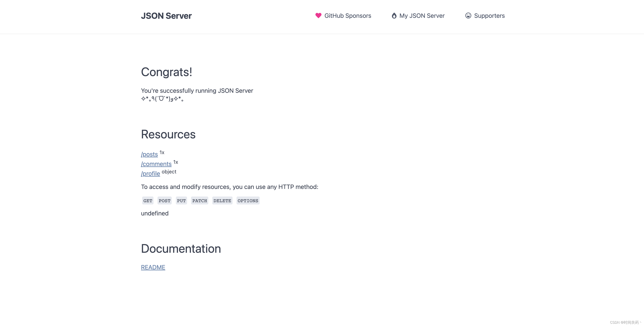Image resolution: width=644 pixels, height=326 pixels.
Task: Click the OPTIONS method badge
Action: tap(248, 201)
